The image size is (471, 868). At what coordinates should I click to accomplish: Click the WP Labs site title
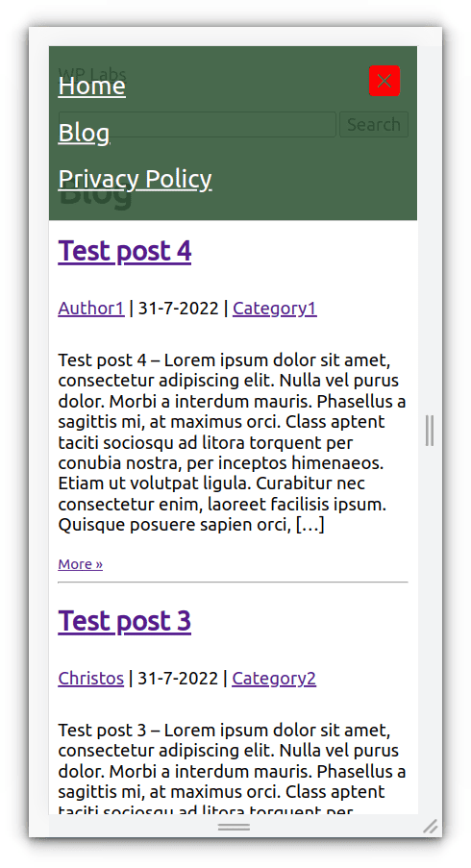tap(92, 74)
